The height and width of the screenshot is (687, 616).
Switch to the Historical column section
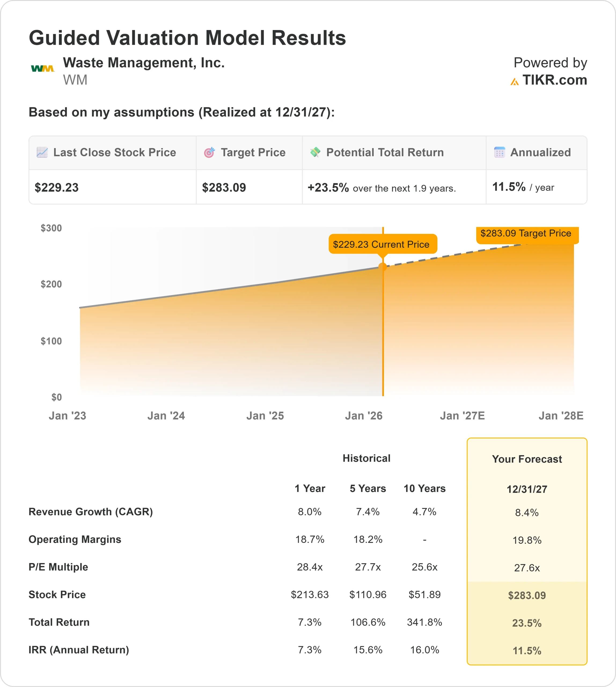coord(367,458)
